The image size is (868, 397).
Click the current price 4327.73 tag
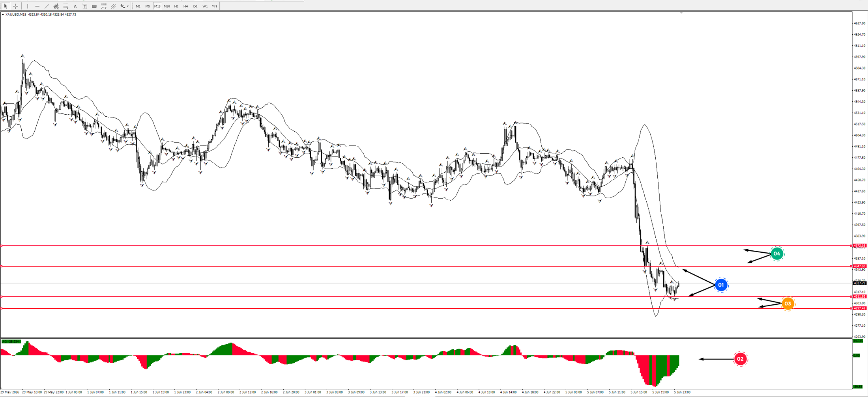[860, 283]
